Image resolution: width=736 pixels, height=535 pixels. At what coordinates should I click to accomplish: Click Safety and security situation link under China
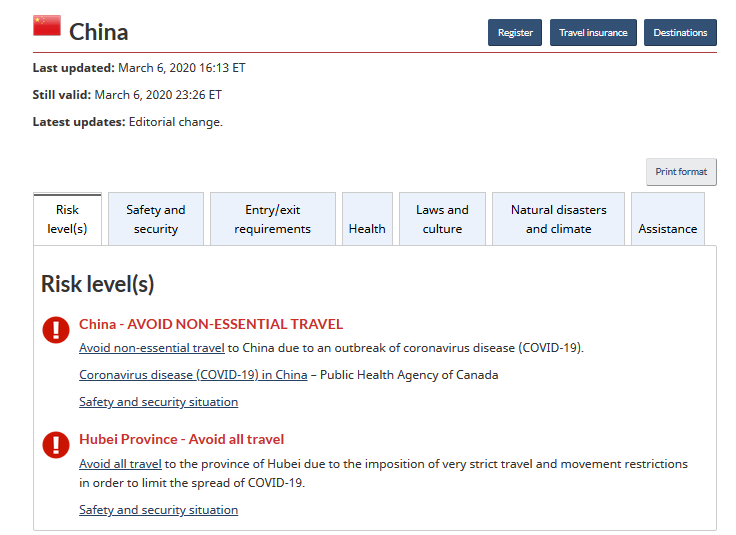158,402
